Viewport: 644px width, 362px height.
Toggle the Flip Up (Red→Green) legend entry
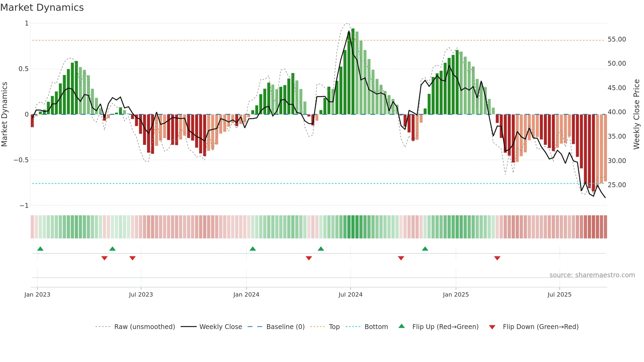click(438, 327)
